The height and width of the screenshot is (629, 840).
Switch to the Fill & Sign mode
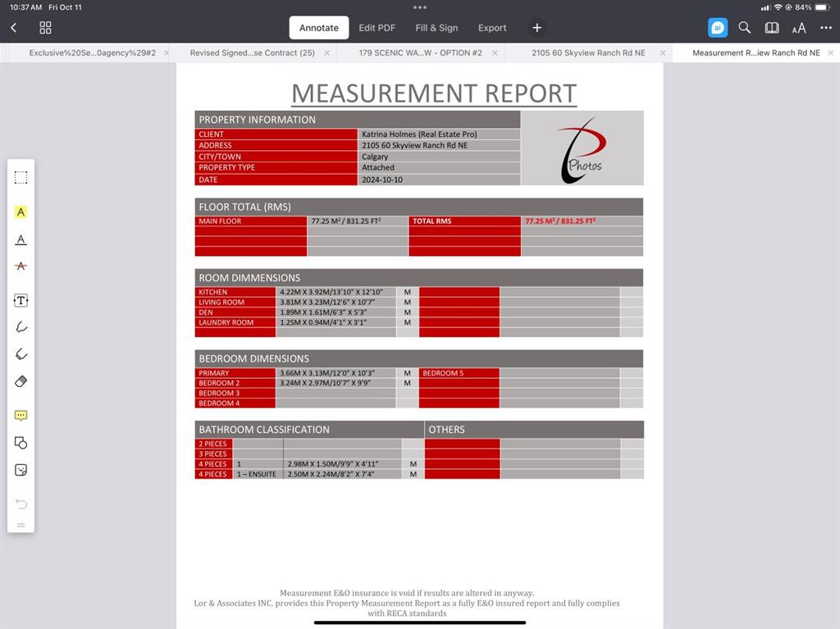tap(436, 28)
